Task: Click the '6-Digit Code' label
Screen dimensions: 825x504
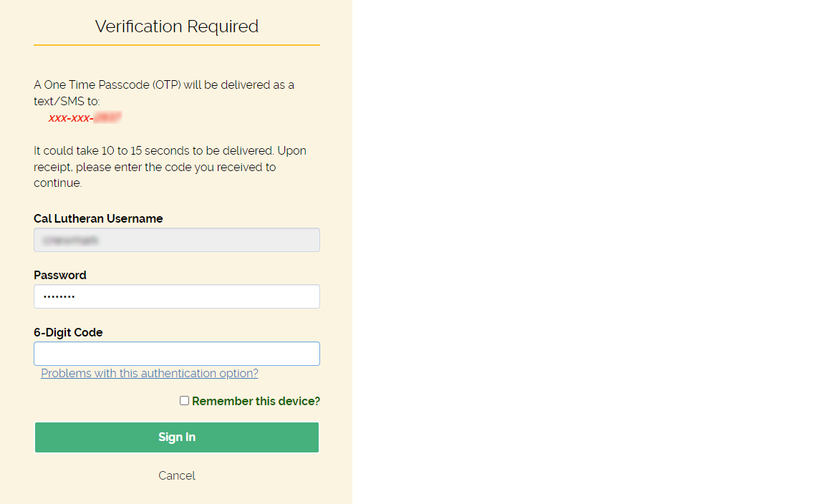Action: (68, 332)
